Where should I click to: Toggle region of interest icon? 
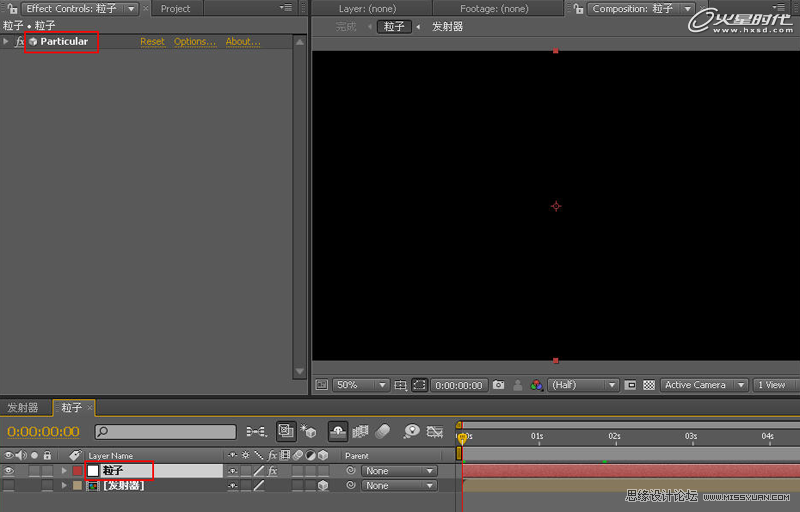tap(630, 385)
